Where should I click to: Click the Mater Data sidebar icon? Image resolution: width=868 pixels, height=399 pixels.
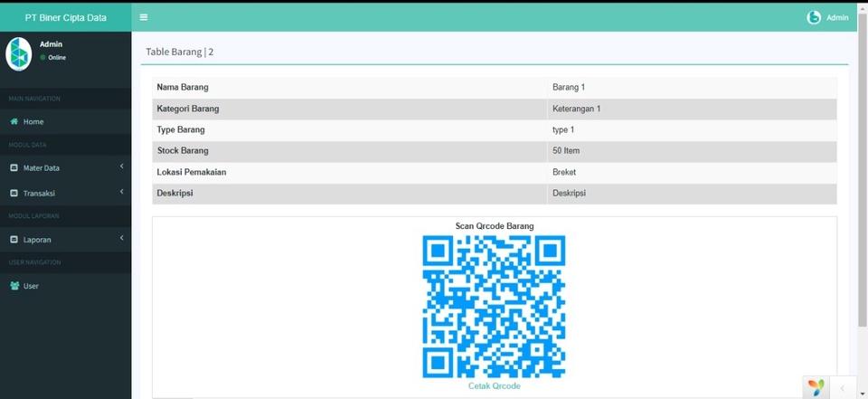[14, 168]
